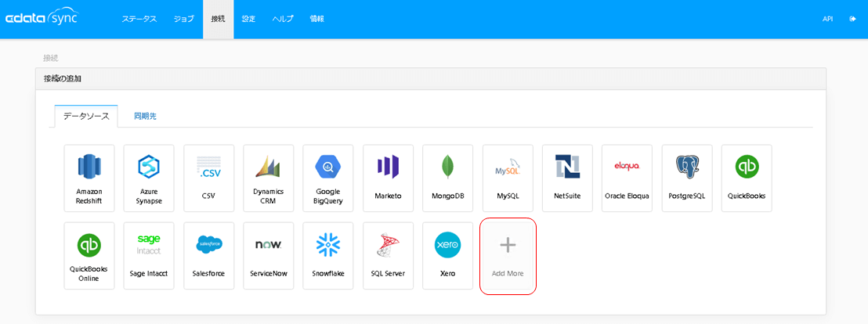Pick the Oracle Eloqua connector
The width and height of the screenshot is (868, 324).
[627, 178]
